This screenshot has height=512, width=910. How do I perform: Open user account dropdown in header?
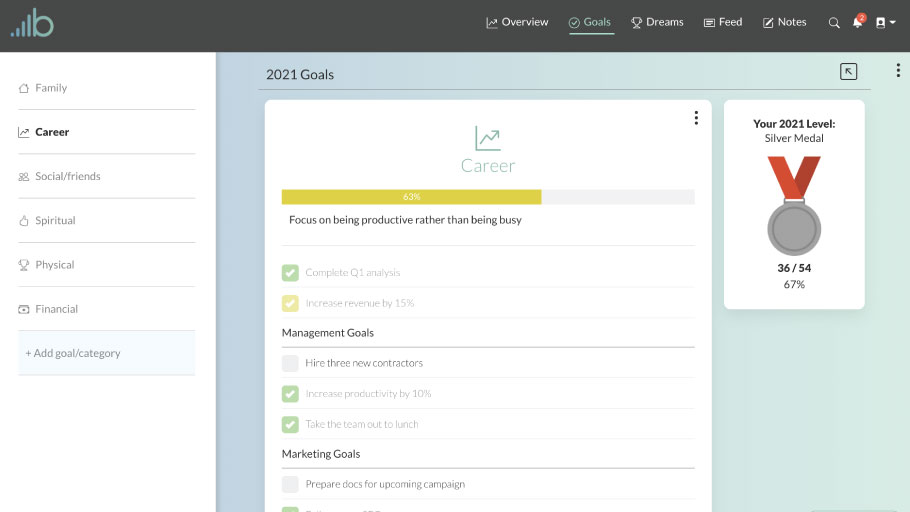885,23
